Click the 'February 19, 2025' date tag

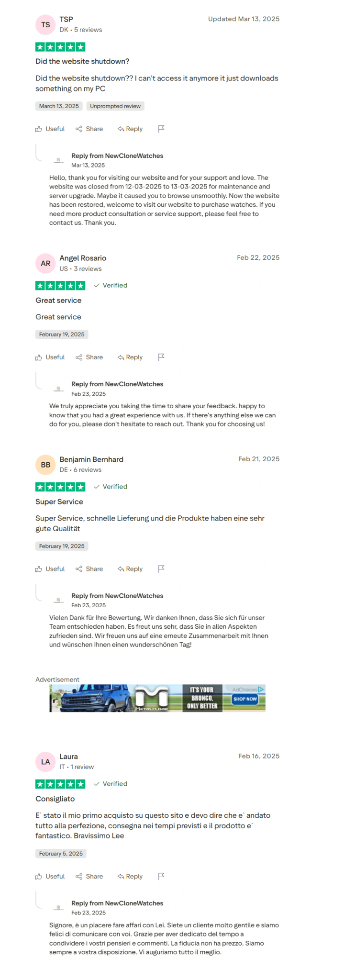[x=62, y=334]
